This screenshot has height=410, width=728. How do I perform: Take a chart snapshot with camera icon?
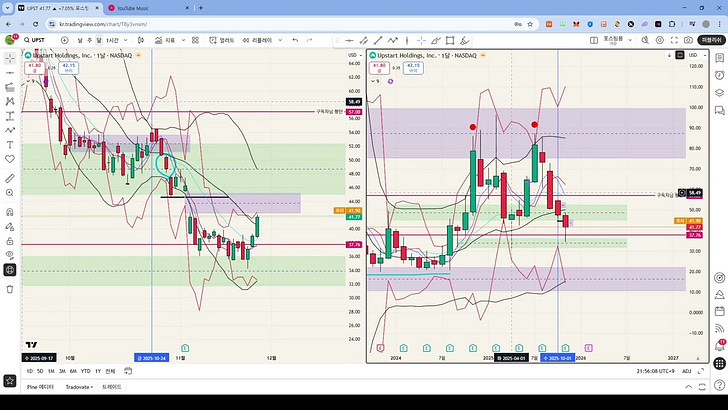pos(689,40)
